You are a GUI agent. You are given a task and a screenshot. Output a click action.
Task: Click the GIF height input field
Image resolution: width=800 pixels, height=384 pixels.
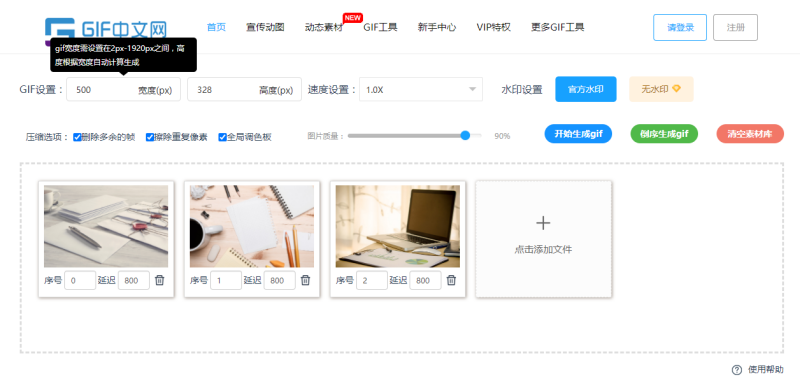244,90
